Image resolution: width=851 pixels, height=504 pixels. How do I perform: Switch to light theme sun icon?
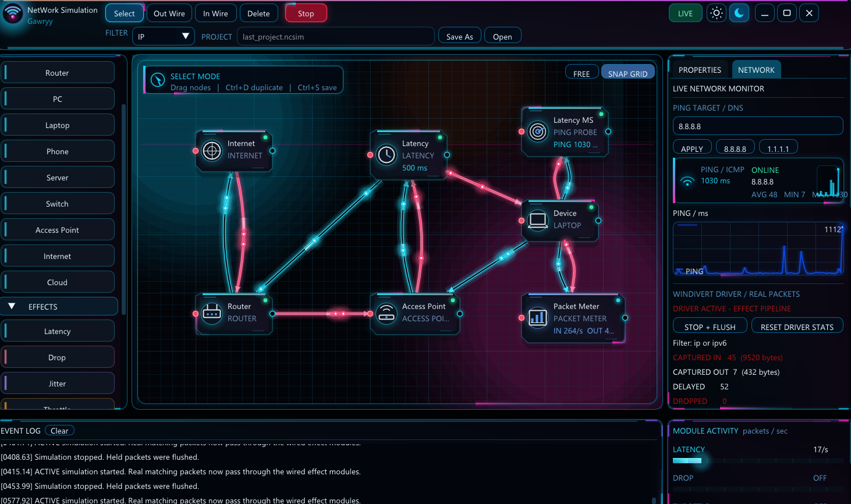pos(717,13)
